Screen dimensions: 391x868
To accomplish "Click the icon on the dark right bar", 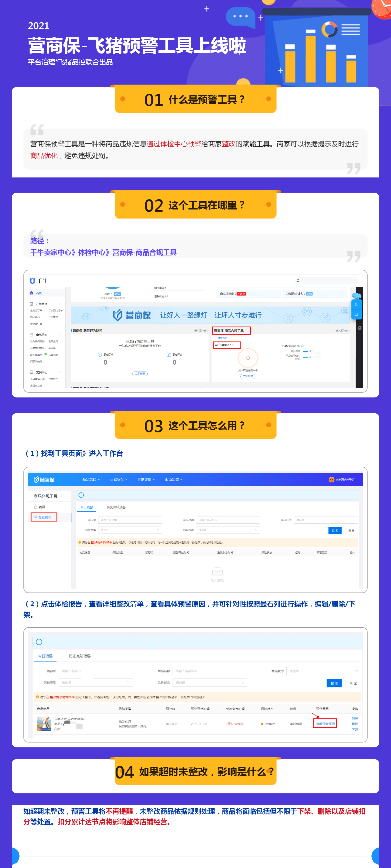I will point(360,328).
